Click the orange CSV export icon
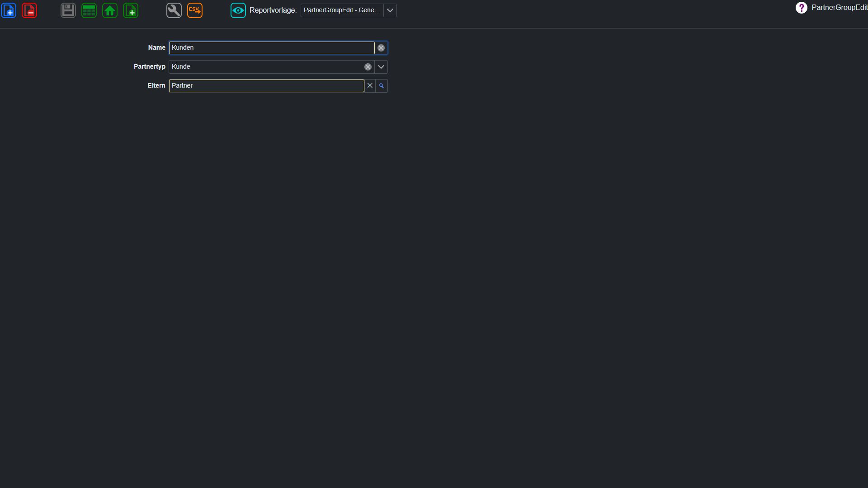The width and height of the screenshot is (868, 488). tap(195, 10)
